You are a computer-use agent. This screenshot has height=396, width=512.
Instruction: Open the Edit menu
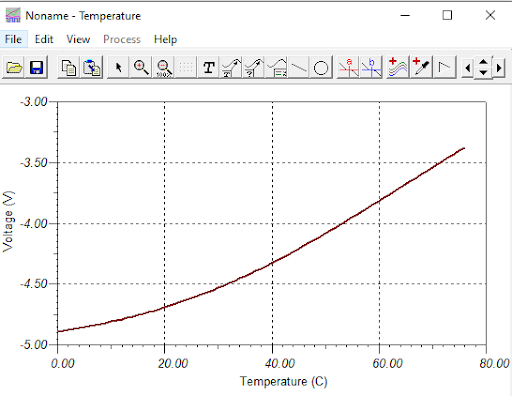pos(44,39)
